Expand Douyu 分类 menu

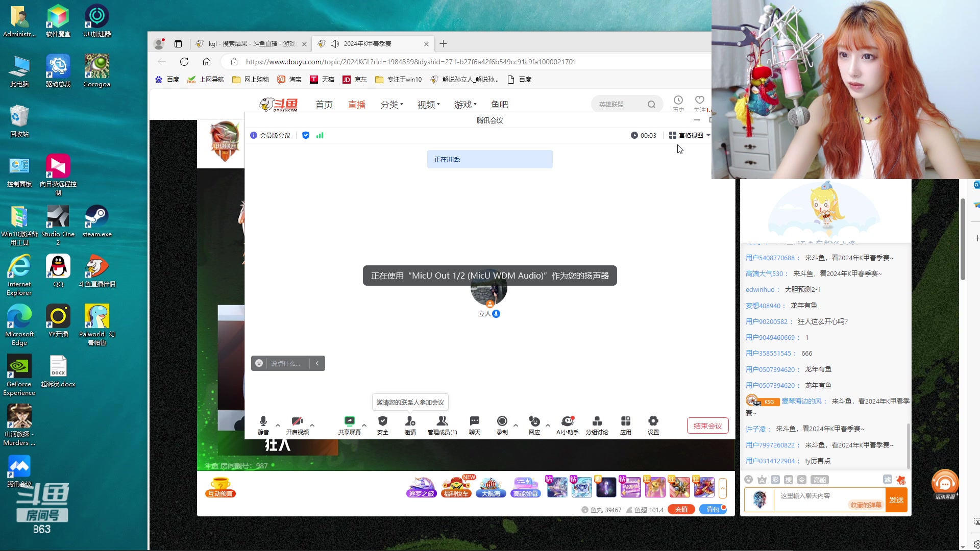[x=391, y=105]
